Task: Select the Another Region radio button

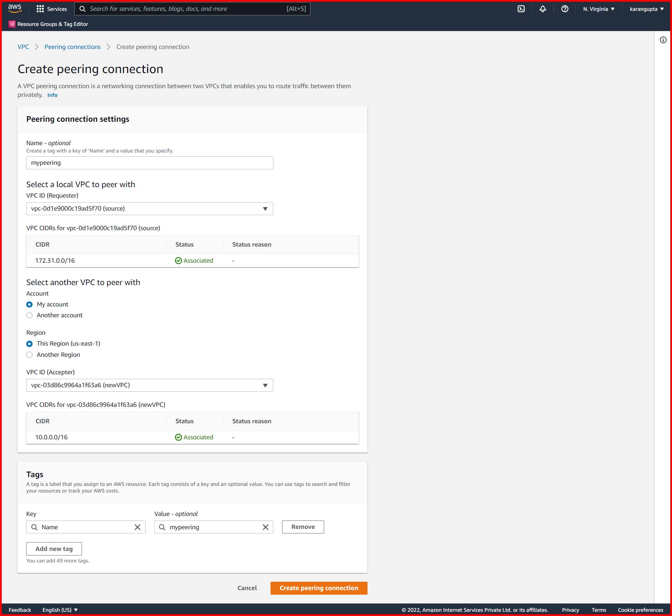Action: tap(29, 355)
